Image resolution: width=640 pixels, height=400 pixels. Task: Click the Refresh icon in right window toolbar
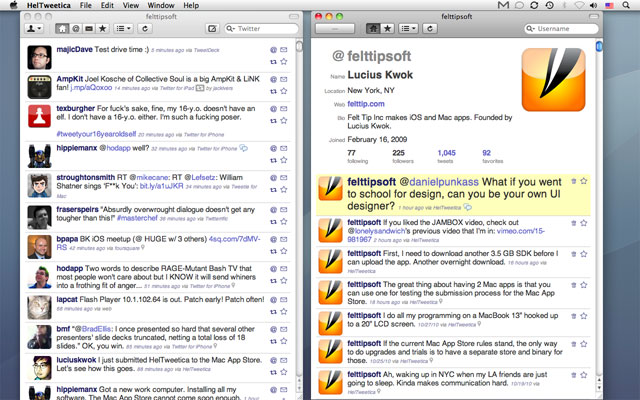(x=430, y=29)
